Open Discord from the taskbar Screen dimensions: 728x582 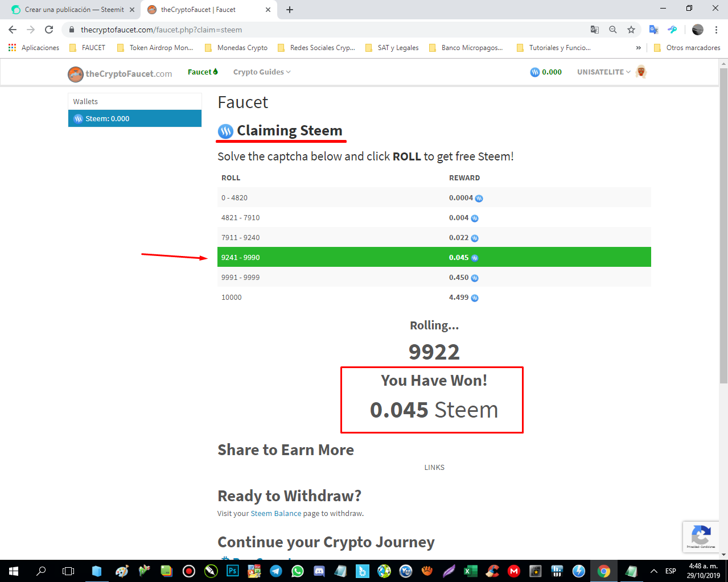(x=319, y=571)
